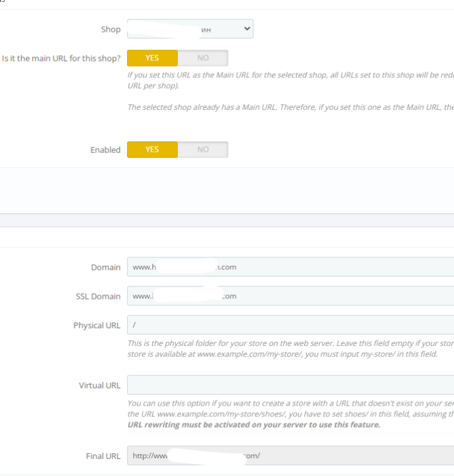Set main URL option to NO
454x476 pixels.
click(x=203, y=58)
